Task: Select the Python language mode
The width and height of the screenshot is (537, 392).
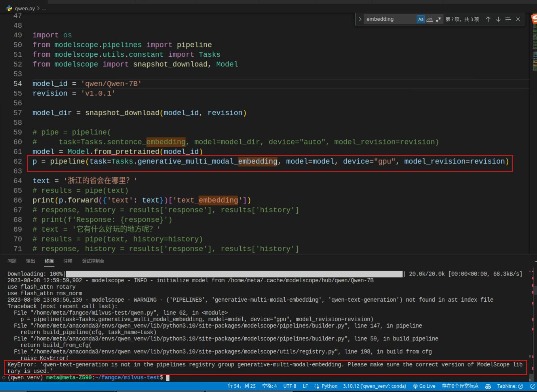Action: [x=329, y=386]
